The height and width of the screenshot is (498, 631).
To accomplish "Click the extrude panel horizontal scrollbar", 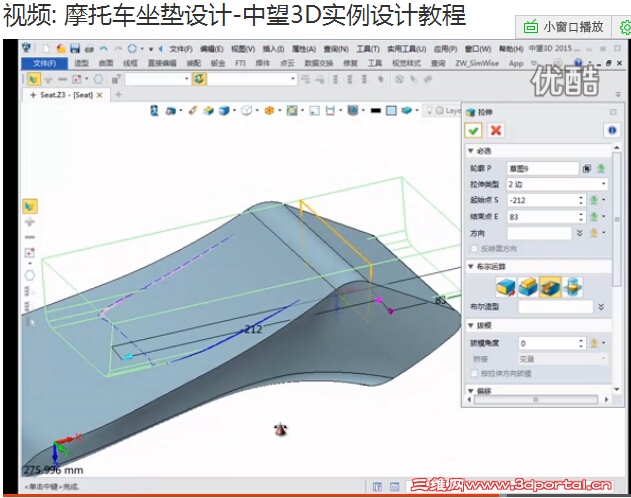I will point(536,399).
